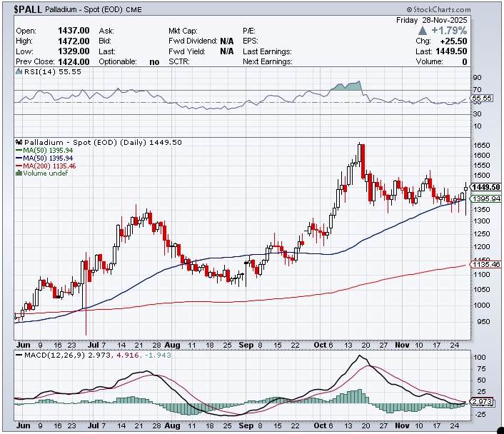Viewport: 504px width, 434px height.
Task: Click the candlestick icon before Palladium legend
Action: (x=19, y=142)
